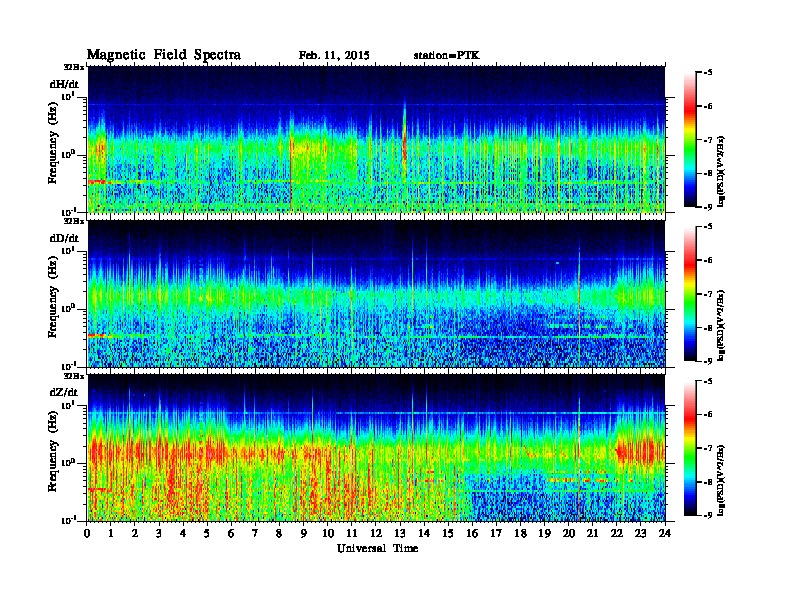Screen dimensions: 792x612
Task: Click the 10¹ frequency tick of dD/dt panel
Action: click(x=69, y=250)
